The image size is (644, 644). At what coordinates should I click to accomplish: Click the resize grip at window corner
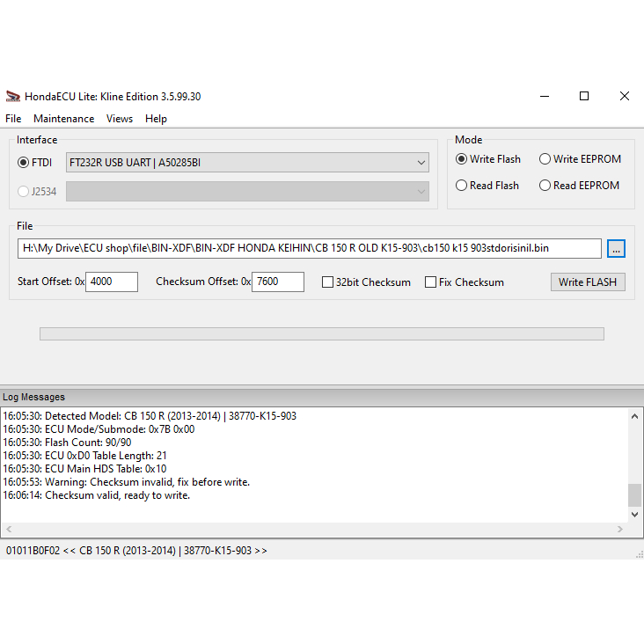click(638, 553)
